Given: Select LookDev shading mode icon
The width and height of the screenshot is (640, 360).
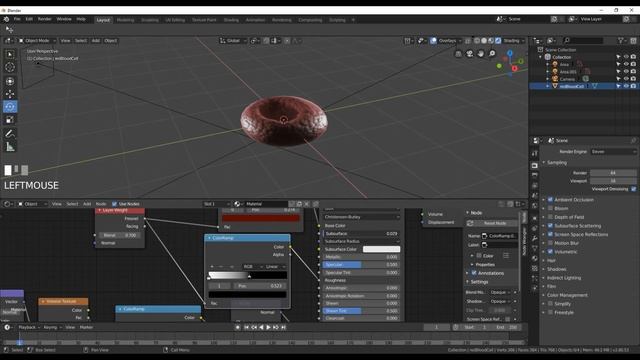Looking at the screenshot, I should coord(491,41).
